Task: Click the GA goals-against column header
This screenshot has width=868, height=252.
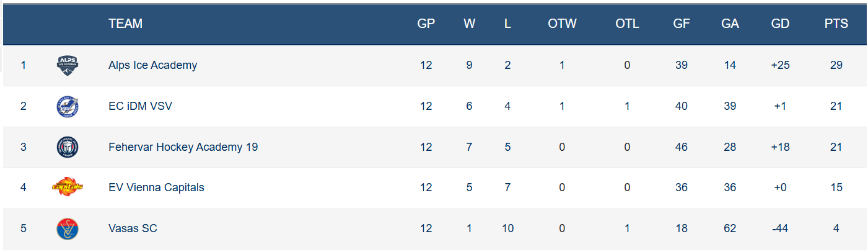Action: [730, 24]
